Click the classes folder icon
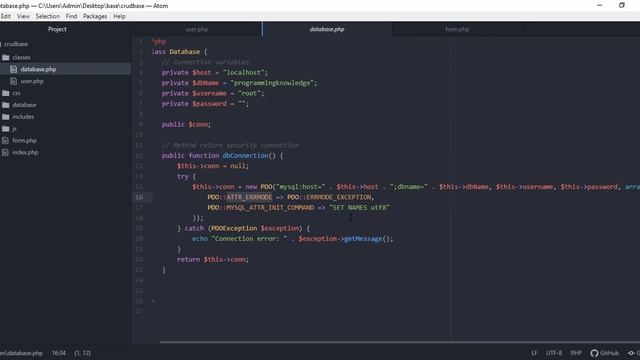Image resolution: width=640 pixels, height=360 pixels. click(6, 58)
